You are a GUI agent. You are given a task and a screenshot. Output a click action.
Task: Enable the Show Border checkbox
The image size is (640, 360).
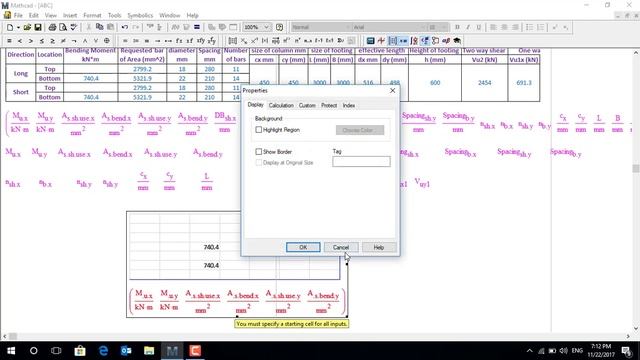[258, 152]
